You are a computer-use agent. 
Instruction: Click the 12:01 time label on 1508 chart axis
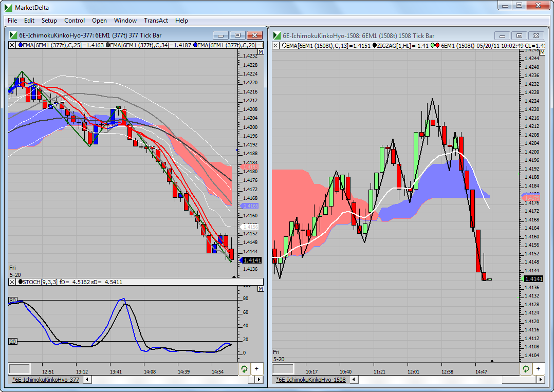point(413,371)
